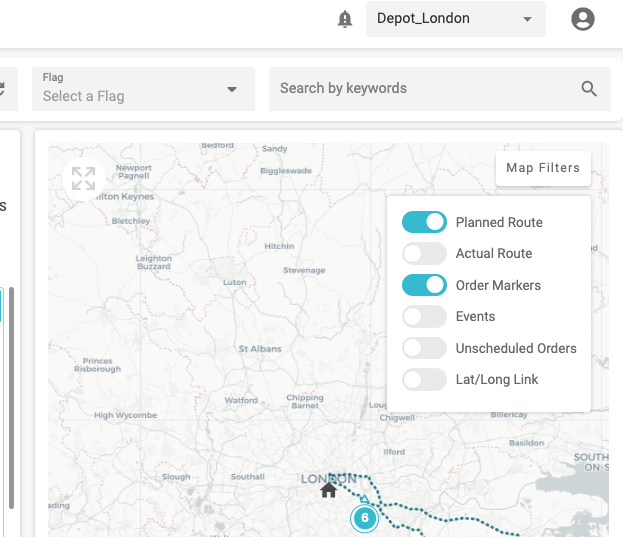Click the dotted planned route line on the map
This screenshot has height=537, width=623.
(470, 517)
